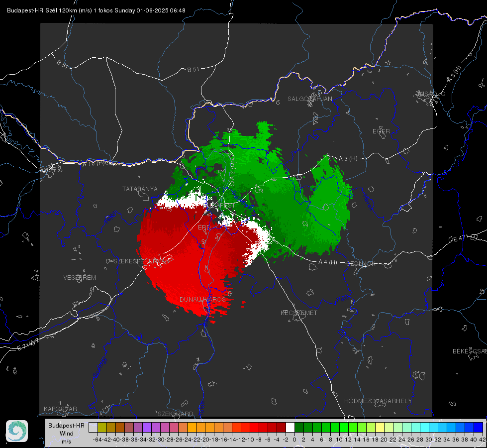This screenshot has height=448, width=487.
Task: Click the 'Fejér' county label in blue
Action: (111, 218)
